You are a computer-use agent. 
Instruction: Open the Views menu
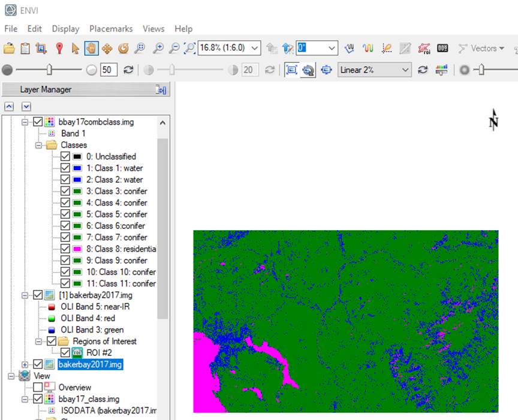153,29
